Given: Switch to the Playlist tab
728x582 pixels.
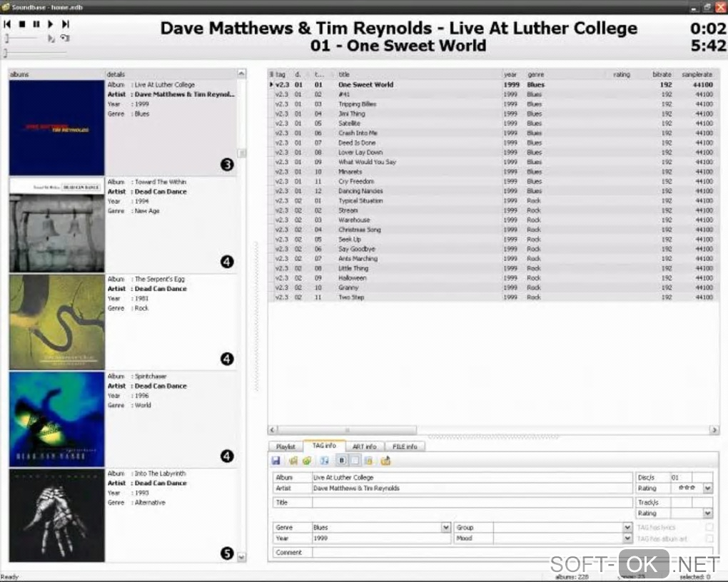Looking at the screenshot, I should click(285, 446).
